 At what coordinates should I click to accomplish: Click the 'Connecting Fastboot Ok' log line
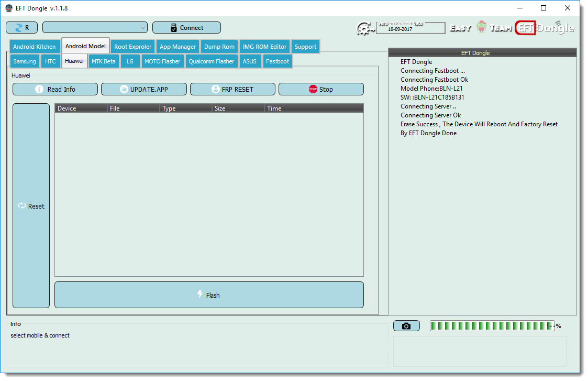coord(434,80)
